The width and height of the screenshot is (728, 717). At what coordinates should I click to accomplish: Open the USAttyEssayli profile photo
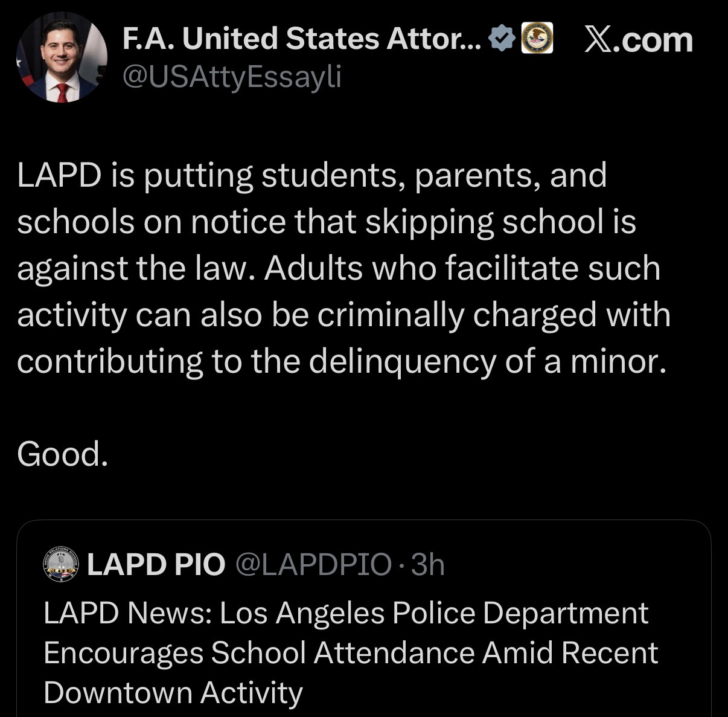[60, 58]
